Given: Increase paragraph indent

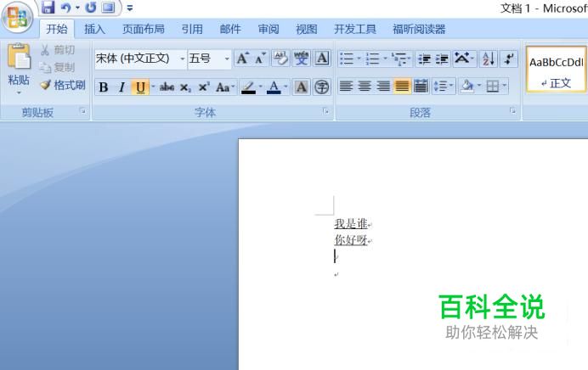Looking at the screenshot, I should pos(442,59).
